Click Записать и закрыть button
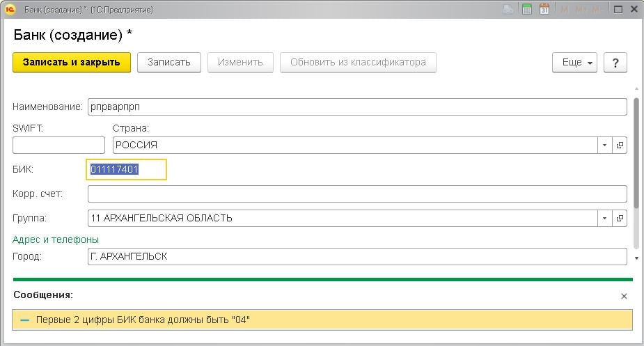The width and height of the screenshot is (644, 346). tap(72, 62)
